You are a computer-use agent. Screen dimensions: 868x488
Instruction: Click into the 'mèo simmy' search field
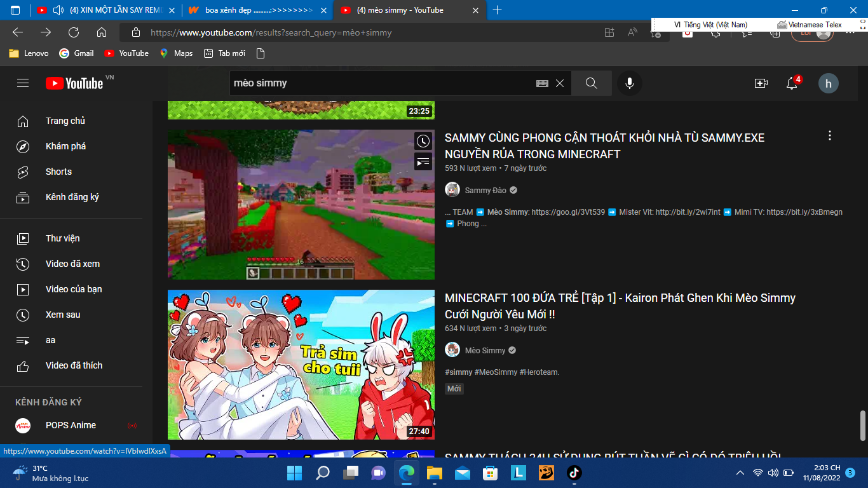pyautogui.click(x=381, y=83)
